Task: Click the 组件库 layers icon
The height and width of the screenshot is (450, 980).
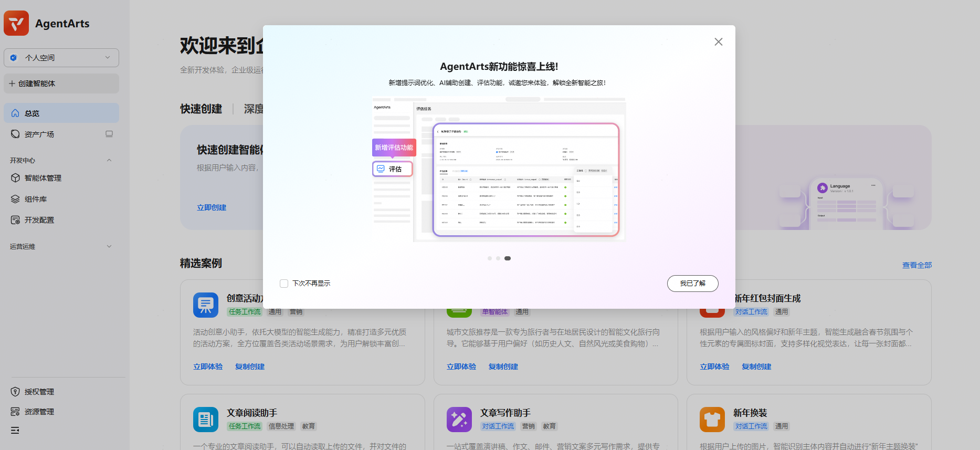Action: [15, 199]
